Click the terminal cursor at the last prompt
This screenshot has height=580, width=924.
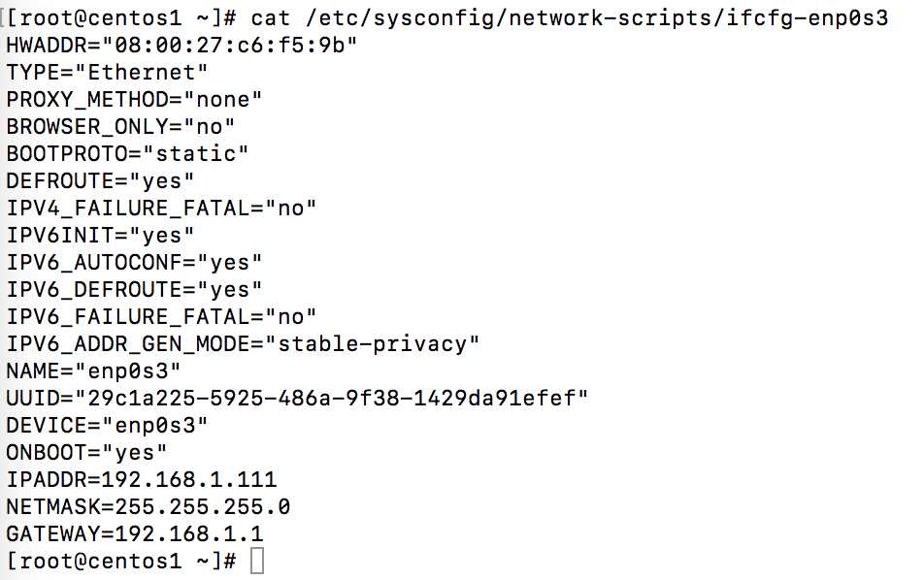[x=256, y=561]
